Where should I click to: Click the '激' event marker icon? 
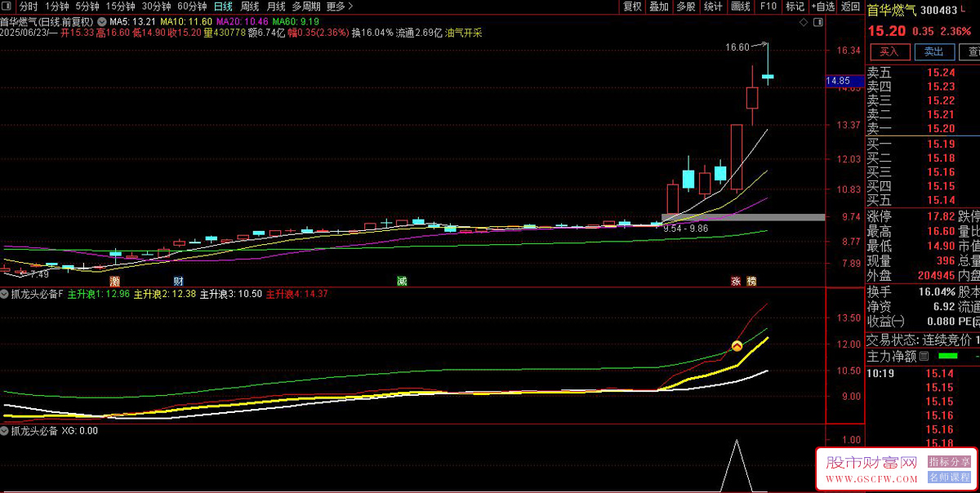114,281
